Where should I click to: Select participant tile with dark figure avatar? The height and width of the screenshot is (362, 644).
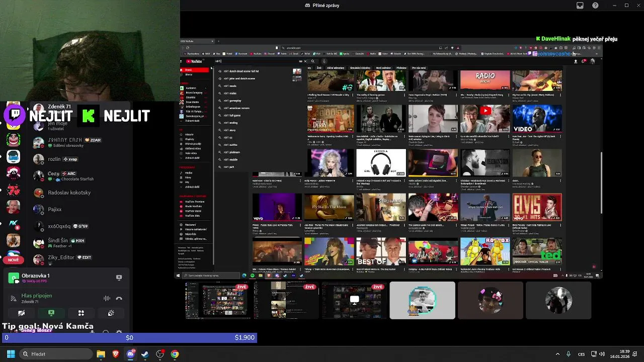(558, 300)
